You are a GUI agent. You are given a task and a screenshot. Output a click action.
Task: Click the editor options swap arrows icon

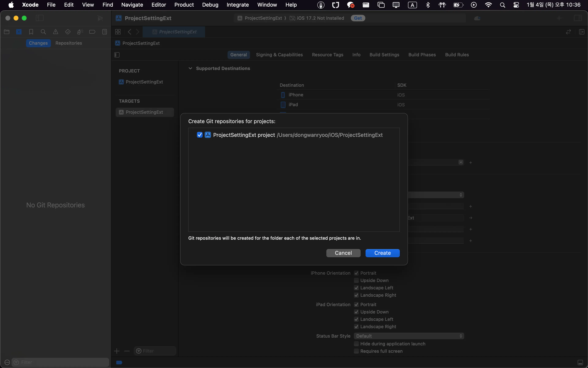[568, 32]
